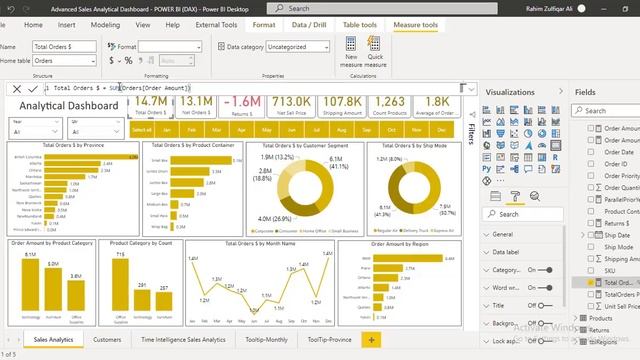Pick the Gauge visual icon
Viewport: 640px width, 360px height.
click(x=542, y=145)
